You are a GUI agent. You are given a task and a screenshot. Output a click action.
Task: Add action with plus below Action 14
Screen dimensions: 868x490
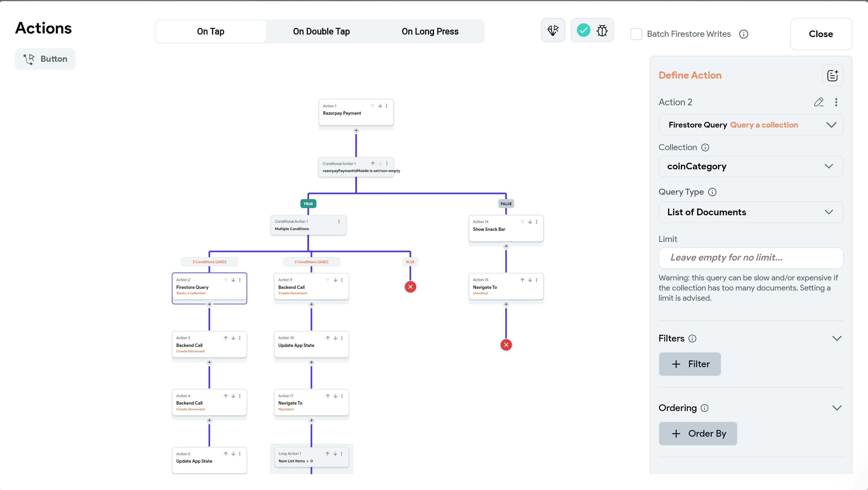coord(506,246)
